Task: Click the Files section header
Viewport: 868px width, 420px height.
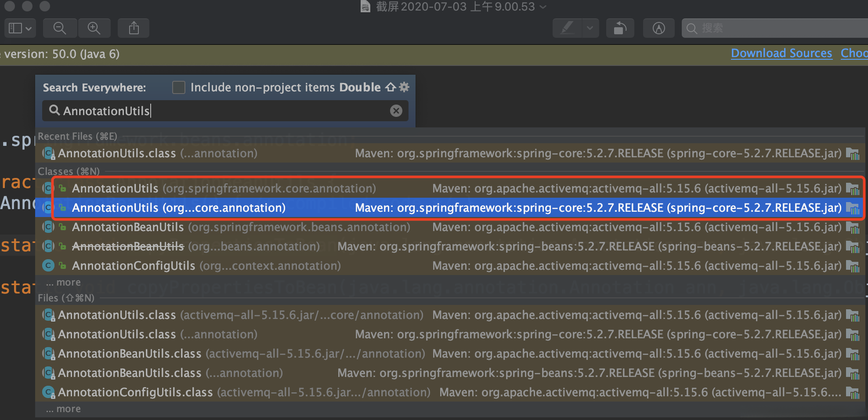Action: (x=66, y=298)
